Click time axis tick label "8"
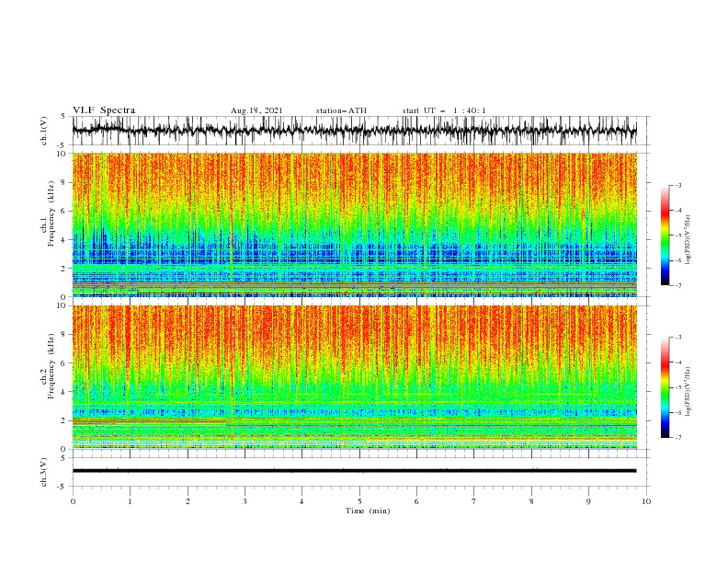Viewport: 728px width, 563px height. click(531, 501)
